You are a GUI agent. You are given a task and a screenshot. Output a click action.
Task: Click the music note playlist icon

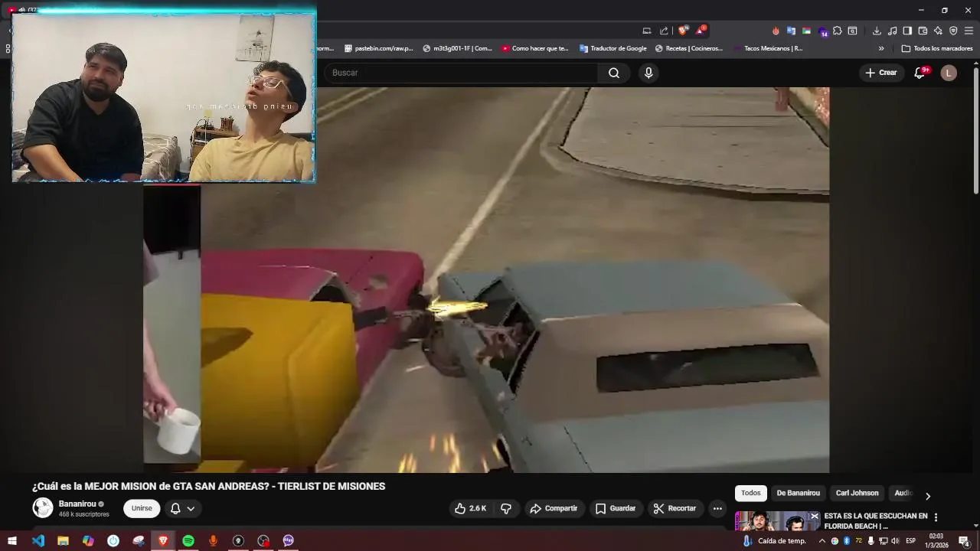tap(892, 31)
